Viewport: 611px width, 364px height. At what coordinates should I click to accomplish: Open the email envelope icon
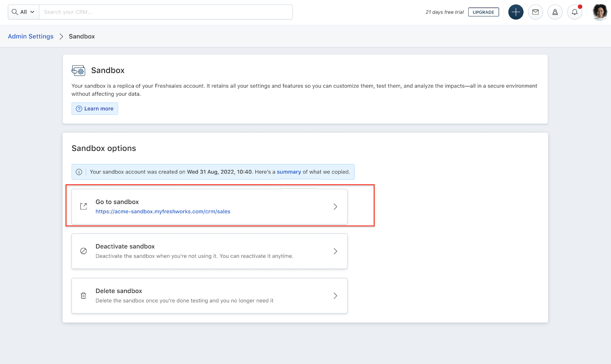[x=535, y=12]
